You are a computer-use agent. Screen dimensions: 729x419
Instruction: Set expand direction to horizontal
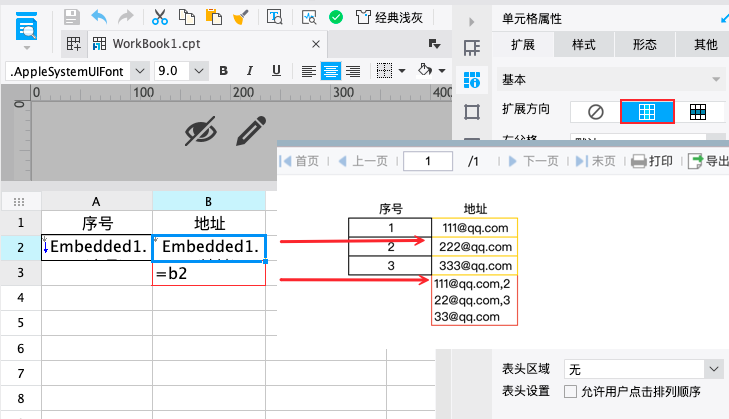click(x=698, y=112)
